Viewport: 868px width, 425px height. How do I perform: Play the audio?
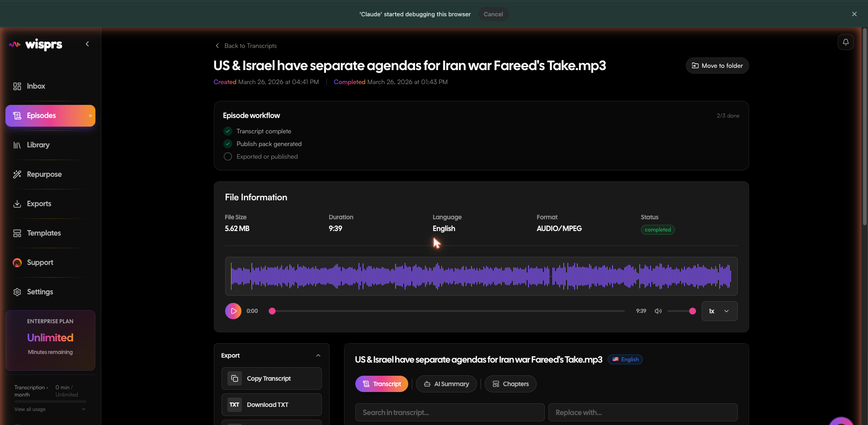coord(233,311)
